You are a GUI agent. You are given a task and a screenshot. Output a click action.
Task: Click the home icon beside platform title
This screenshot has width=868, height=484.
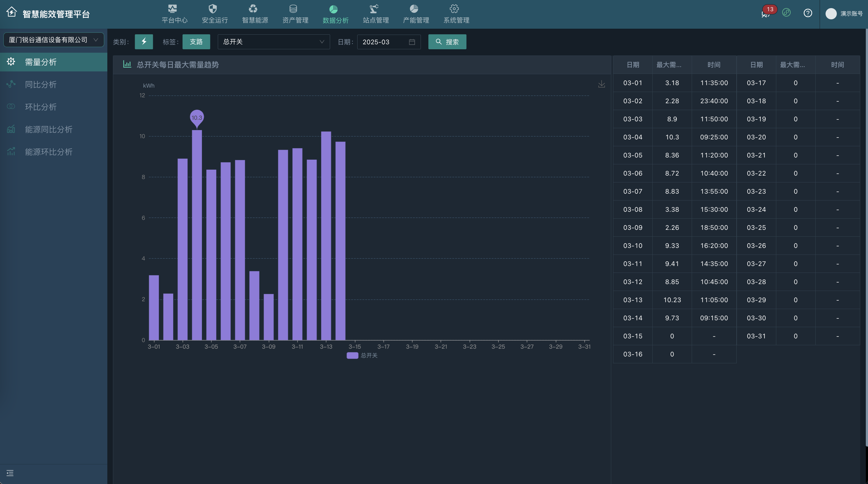[x=12, y=12]
